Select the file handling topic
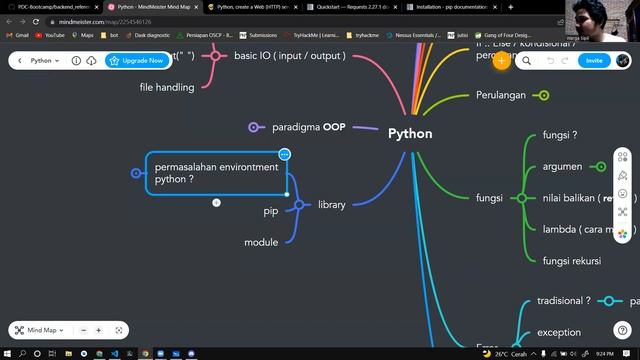640x360 pixels. (167, 87)
